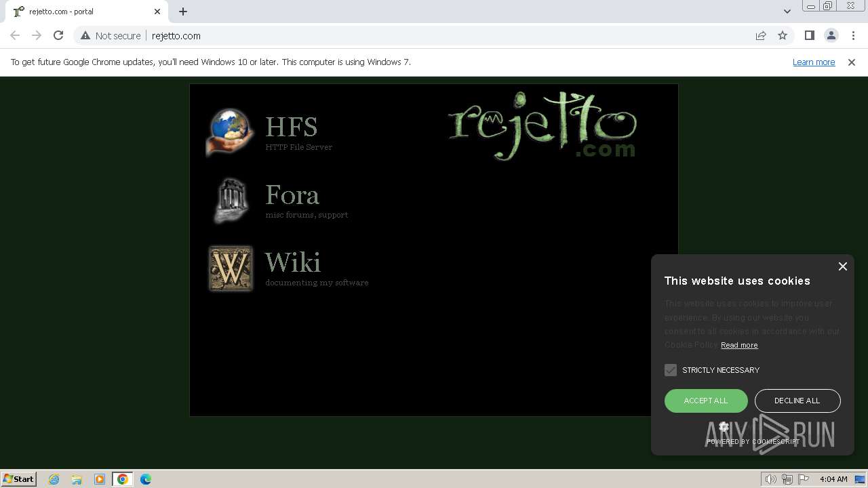Open cookie policy Read more link
This screenshot has width=868, height=488.
click(x=739, y=345)
